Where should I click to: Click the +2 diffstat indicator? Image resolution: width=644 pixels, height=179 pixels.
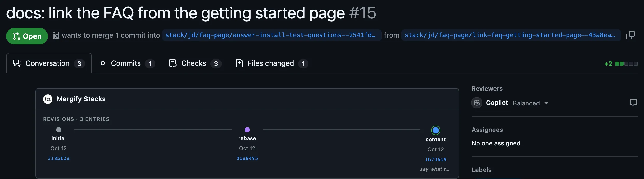pos(608,64)
